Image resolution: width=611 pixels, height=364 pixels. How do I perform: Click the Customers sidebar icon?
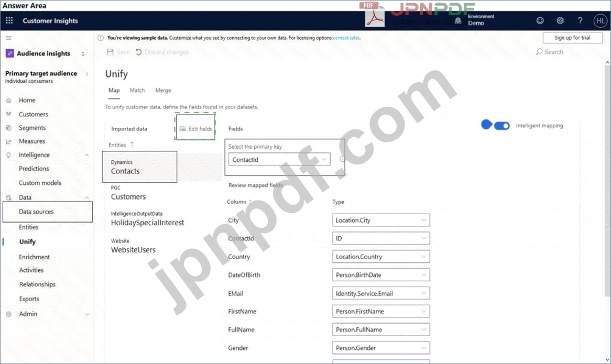pos(8,114)
